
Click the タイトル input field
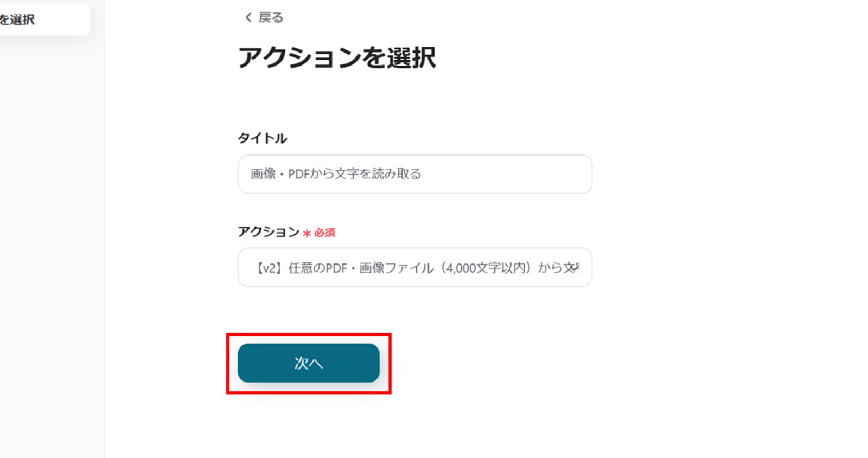[x=414, y=174]
